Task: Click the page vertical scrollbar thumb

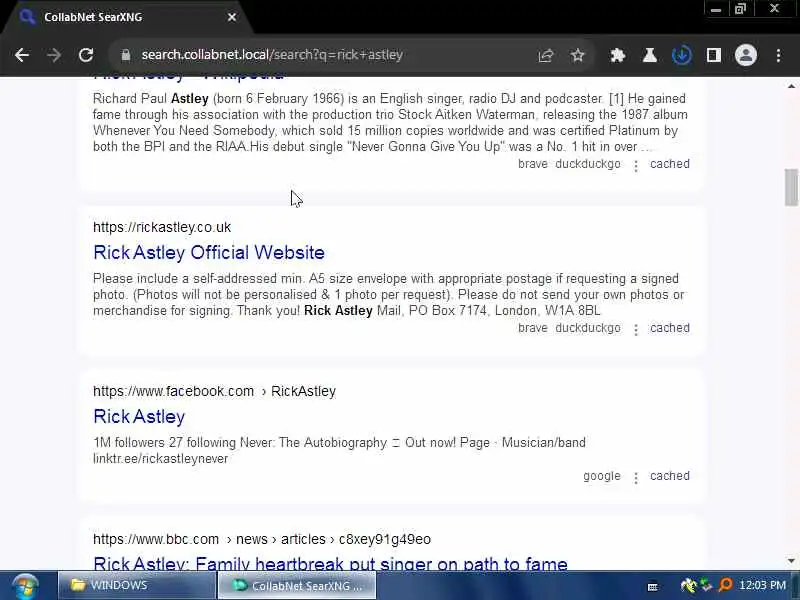Action: click(x=791, y=187)
